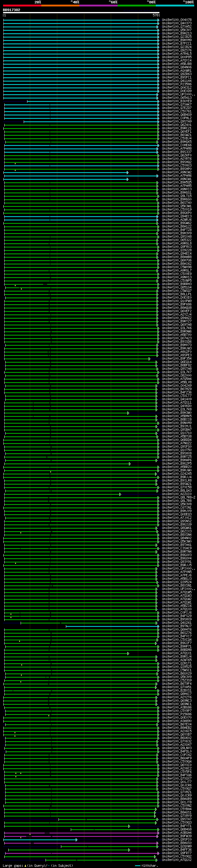This screenshot has height=868, width=197.
Task: Open hit UniRef100_Q9ZR63
Action: click(x=177, y=74)
